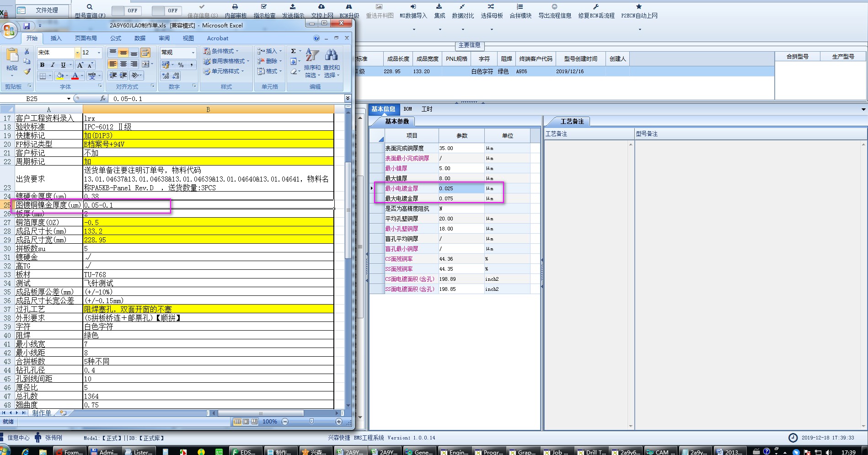Toggle middle vertical alignment in Excel

point(123,53)
